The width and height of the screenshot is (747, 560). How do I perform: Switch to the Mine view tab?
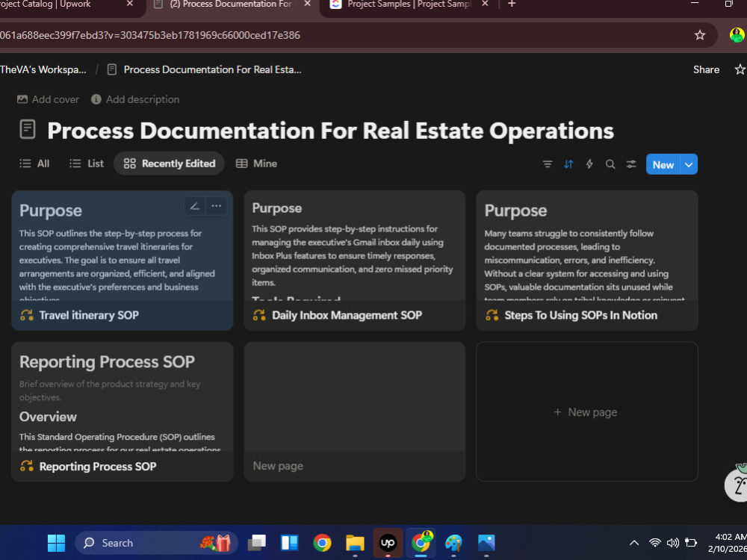pyautogui.click(x=256, y=164)
